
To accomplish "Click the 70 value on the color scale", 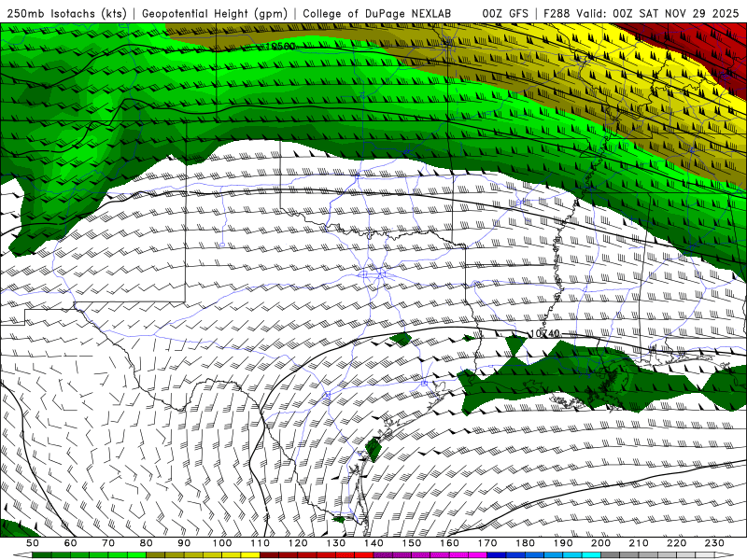I will coord(108,543).
